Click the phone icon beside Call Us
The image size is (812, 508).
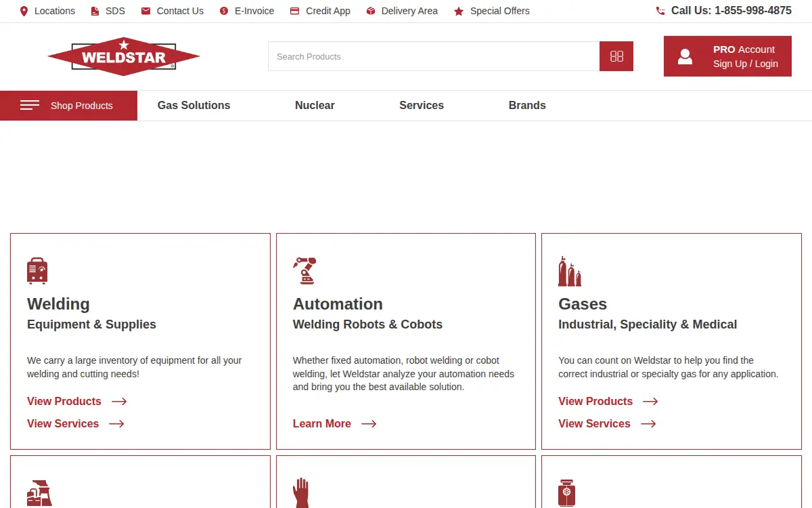click(x=660, y=11)
